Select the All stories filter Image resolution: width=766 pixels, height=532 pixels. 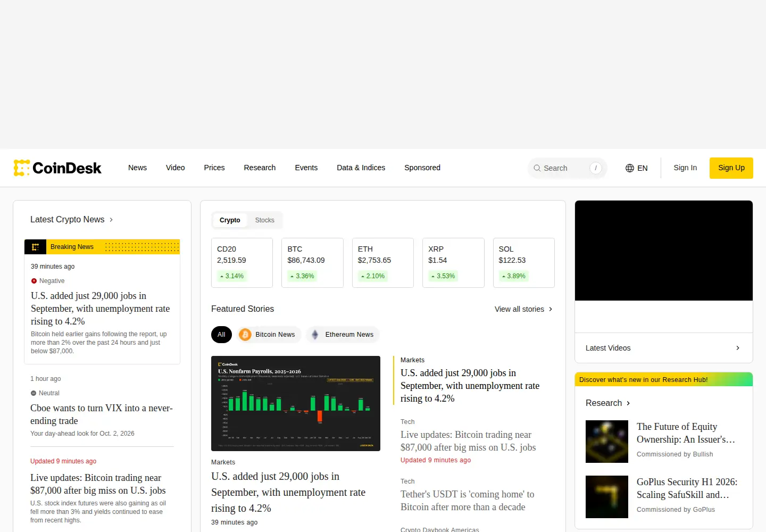[x=221, y=335]
